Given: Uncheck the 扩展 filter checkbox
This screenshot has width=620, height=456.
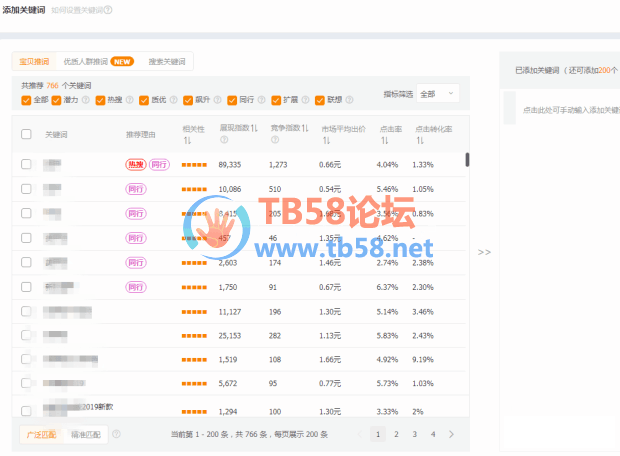Looking at the screenshot, I should click(x=276, y=100).
